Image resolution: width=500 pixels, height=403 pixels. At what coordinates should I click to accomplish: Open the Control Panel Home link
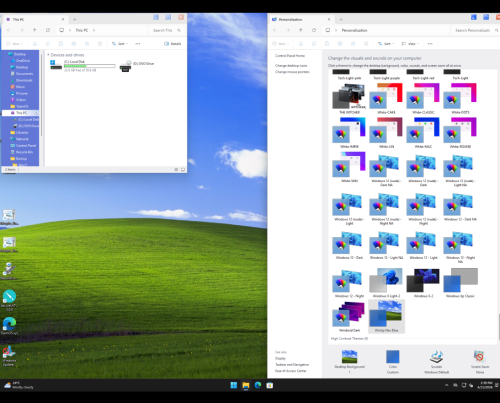pyautogui.click(x=290, y=56)
